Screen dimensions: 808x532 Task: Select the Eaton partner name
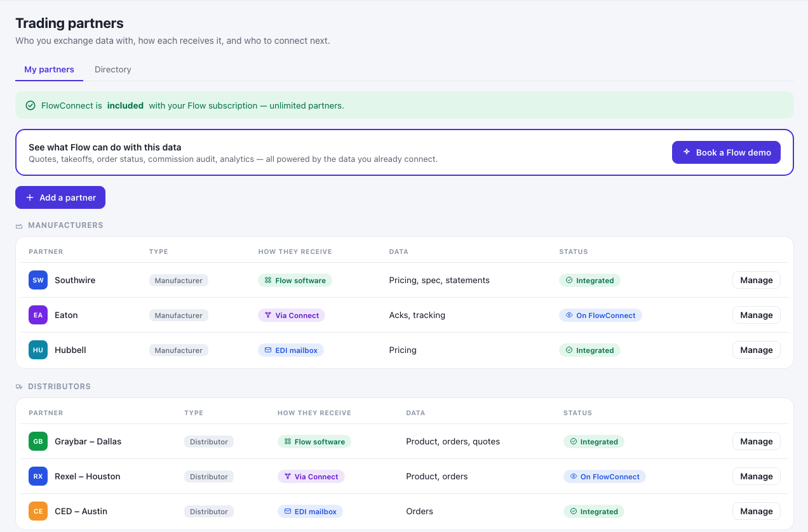66,315
